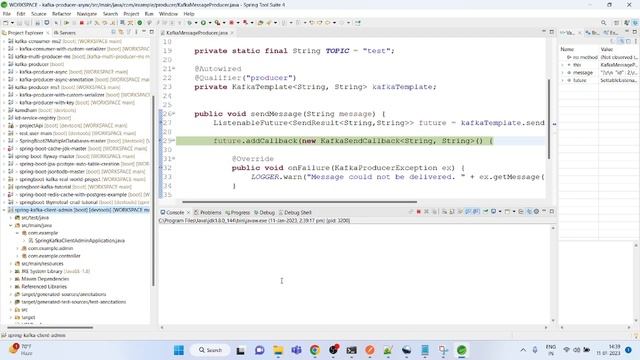Open Chrome from the Windows taskbar

[x=315, y=350]
